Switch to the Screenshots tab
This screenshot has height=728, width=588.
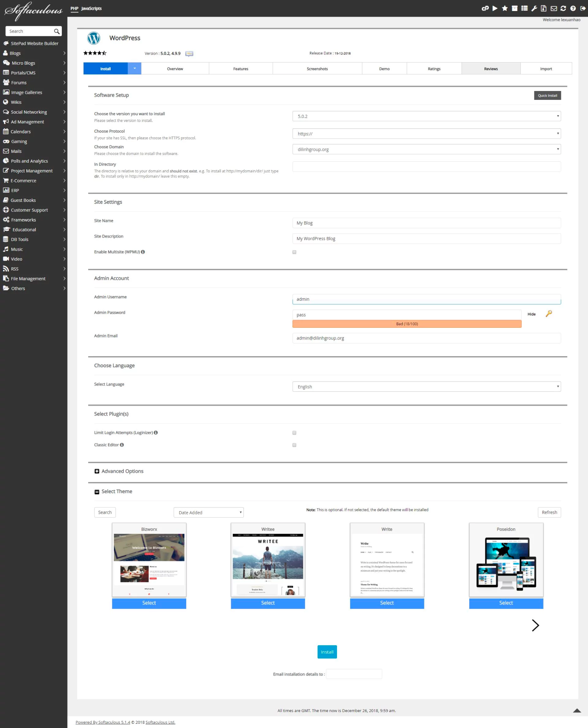(x=317, y=69)
